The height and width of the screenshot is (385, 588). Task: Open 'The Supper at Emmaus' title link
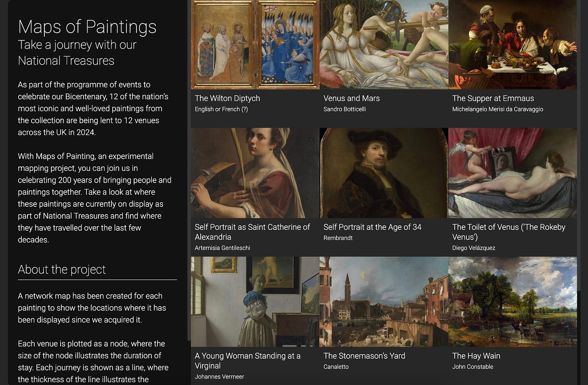click(x=493, y=98)
